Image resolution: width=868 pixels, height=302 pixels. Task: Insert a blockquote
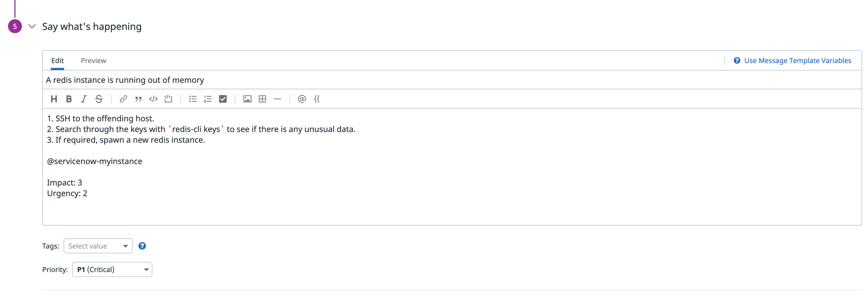coord(138,99)
